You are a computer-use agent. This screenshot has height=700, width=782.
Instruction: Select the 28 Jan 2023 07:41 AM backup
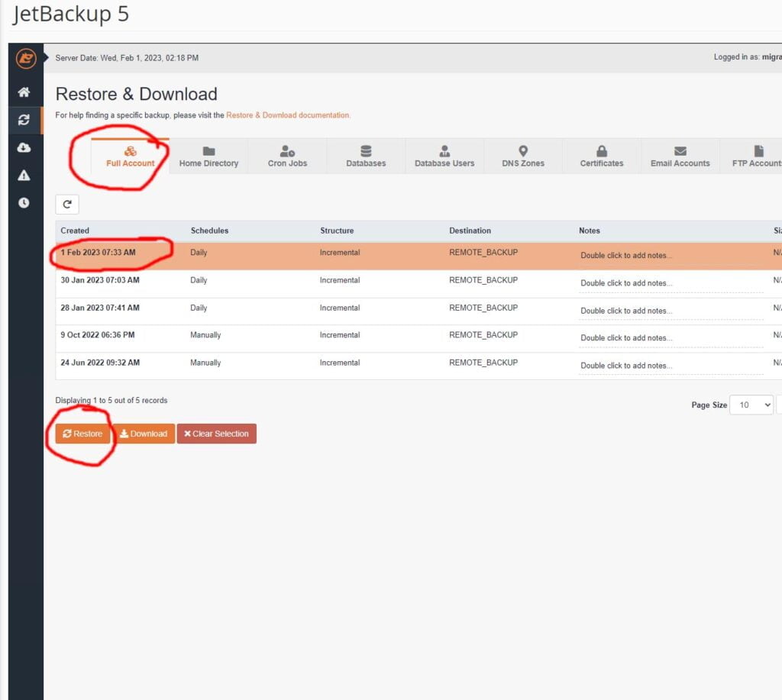pos(418,311)
